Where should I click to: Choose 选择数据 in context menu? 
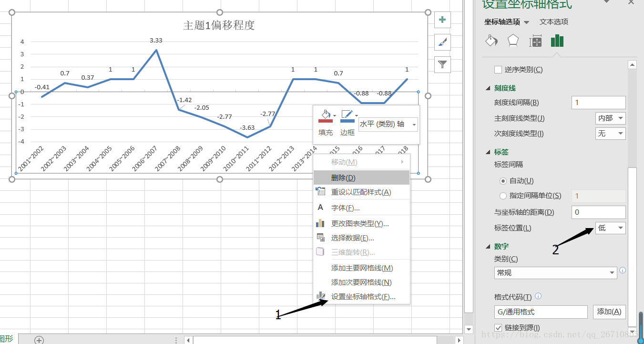pyautogui.click(x=361, y=238)
